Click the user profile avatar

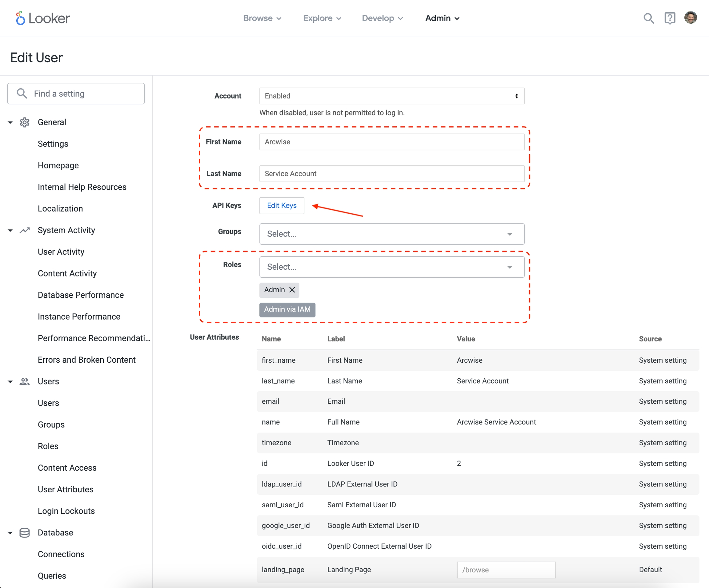pos(691,18)
